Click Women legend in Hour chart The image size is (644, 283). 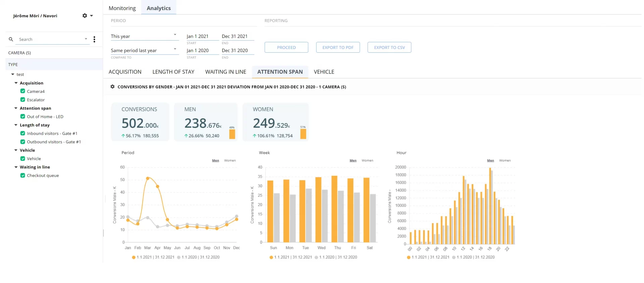504,161
